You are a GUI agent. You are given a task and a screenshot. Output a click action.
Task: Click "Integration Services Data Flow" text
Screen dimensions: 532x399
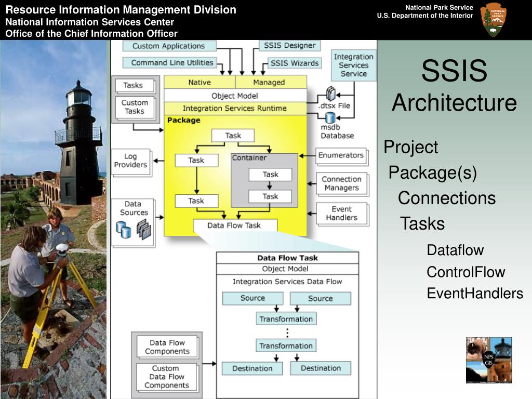[x=287, y=282]
